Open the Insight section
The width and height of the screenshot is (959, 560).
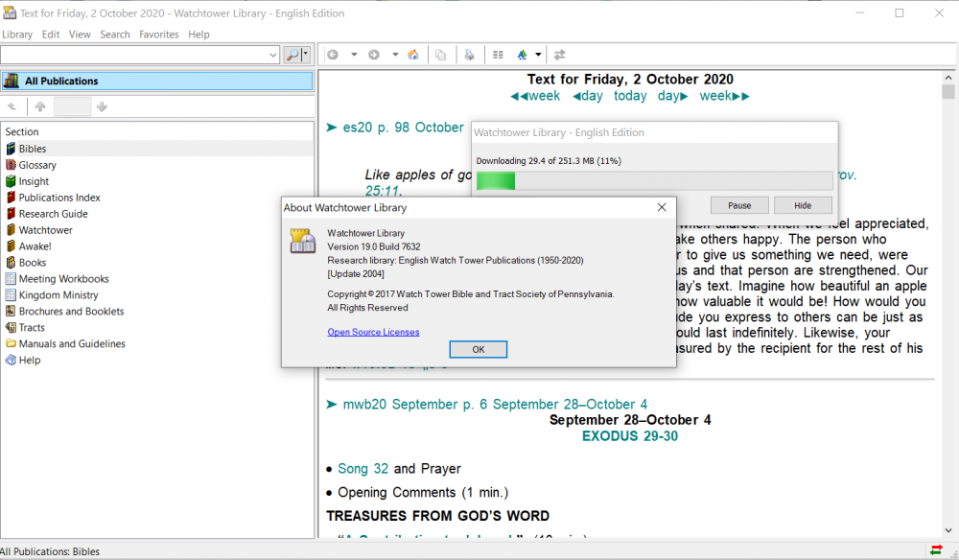(34, 181)
